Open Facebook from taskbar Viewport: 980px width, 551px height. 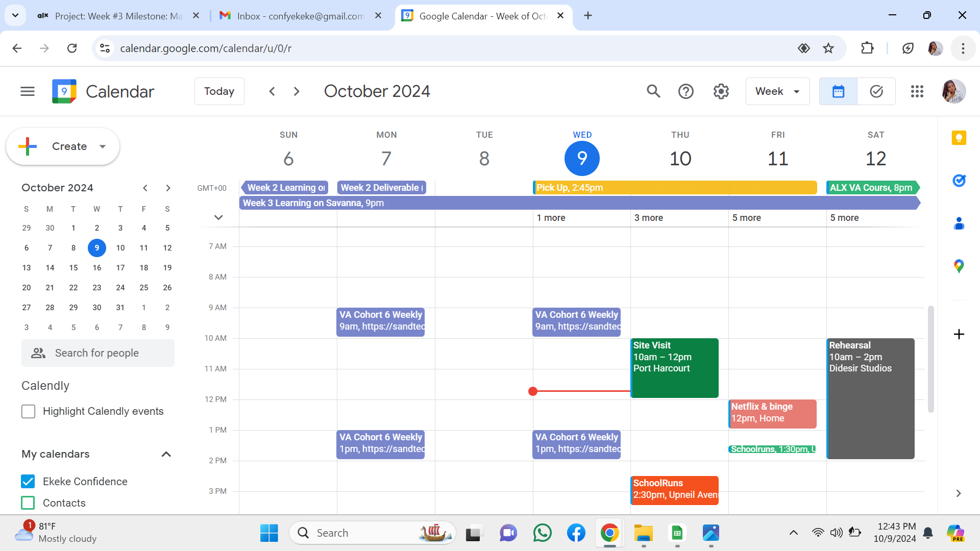click(576, 533)
